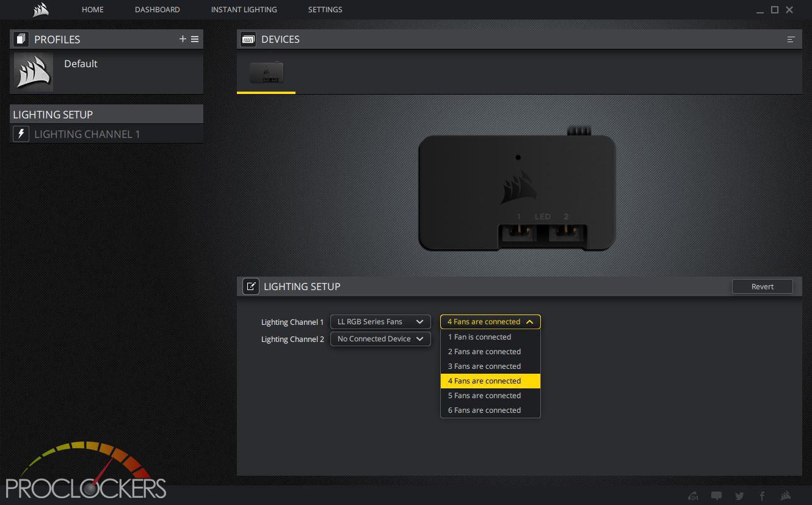
Task: Add a new profile with the plus icon
Action: tap(183, 39)
